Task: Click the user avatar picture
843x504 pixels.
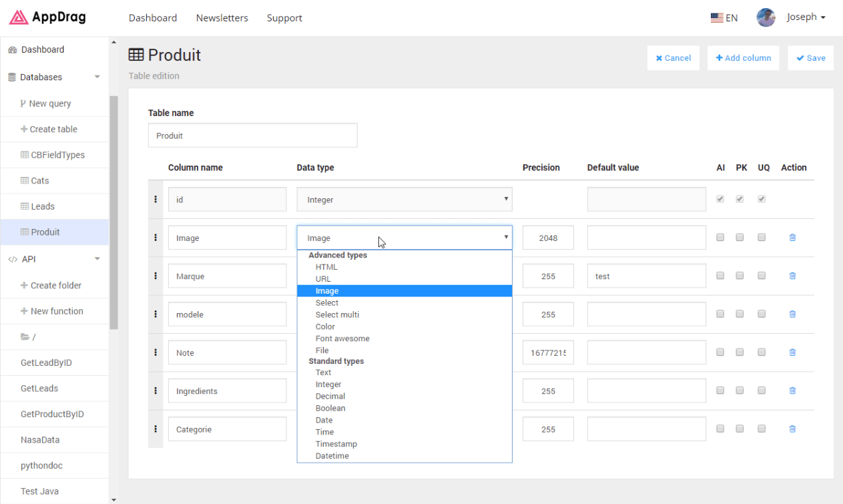Action: 766,17
